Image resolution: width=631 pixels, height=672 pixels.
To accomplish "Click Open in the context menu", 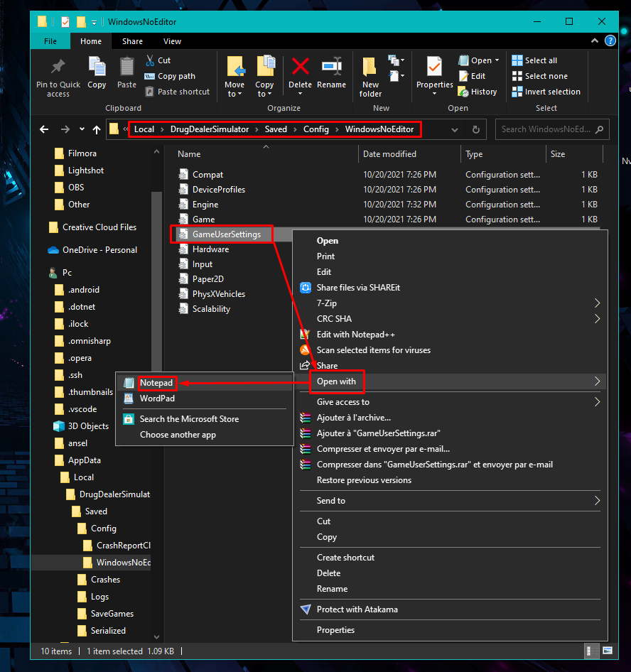I will click(x=327, y=241).
